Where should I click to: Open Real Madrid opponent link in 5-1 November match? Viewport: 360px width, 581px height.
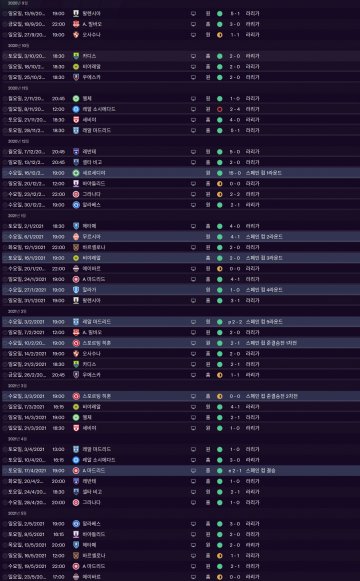97,130
